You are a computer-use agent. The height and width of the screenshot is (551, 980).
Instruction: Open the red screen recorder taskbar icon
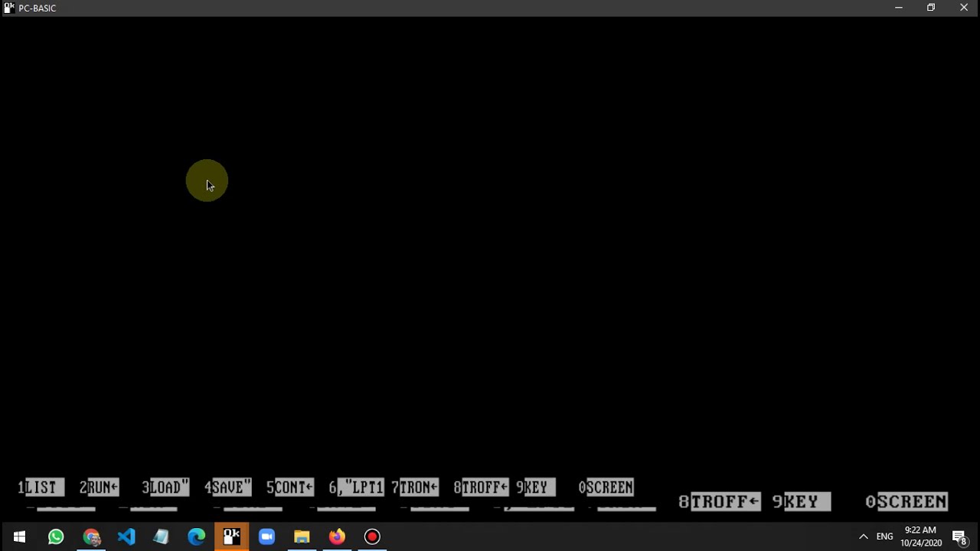[x=372, y=536]
